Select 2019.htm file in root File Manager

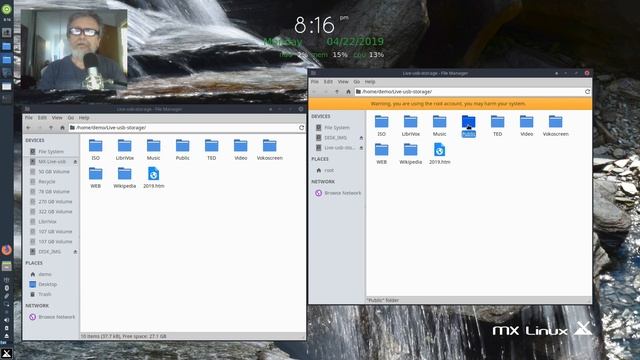point(440,153)
